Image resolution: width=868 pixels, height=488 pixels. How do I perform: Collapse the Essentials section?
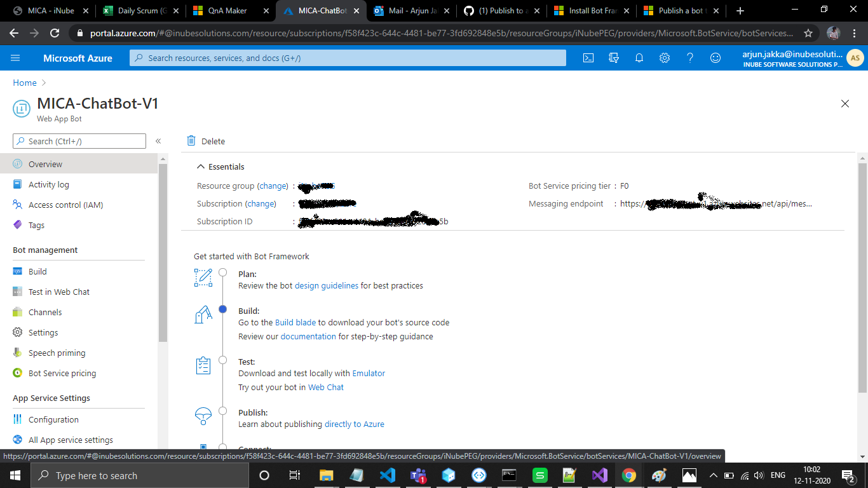click(x=201, y=166)
